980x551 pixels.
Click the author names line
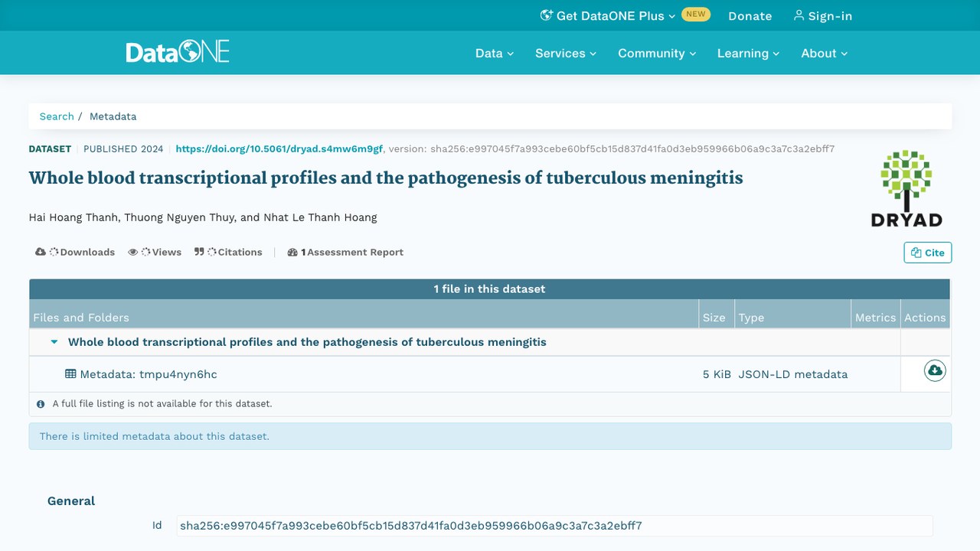(203, 217)
